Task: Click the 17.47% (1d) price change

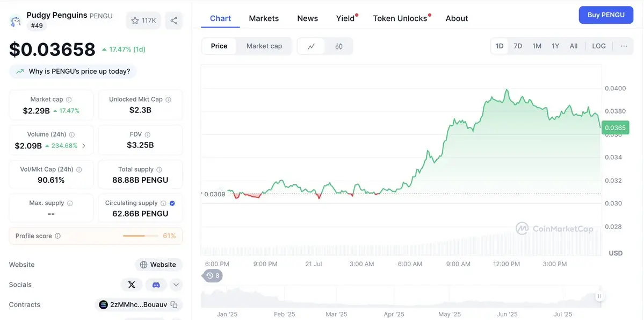Action: (124, 49)
